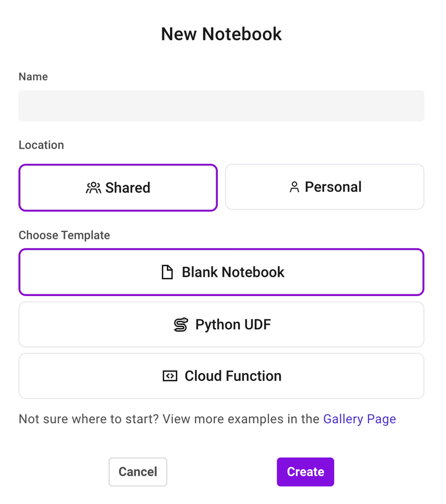Screen dimensions: 446x504
Task: Click the snake icon next to Python UDF
Action: click(x=181, y=324)
